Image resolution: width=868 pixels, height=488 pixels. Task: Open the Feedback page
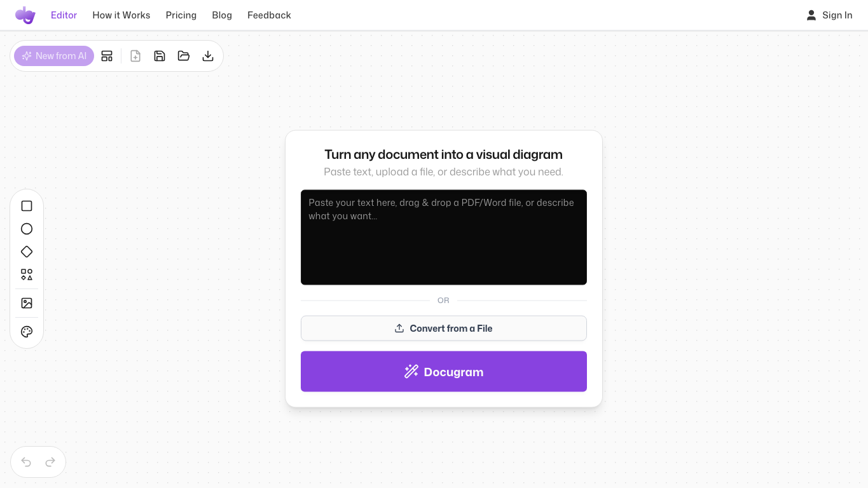(269, 15)
